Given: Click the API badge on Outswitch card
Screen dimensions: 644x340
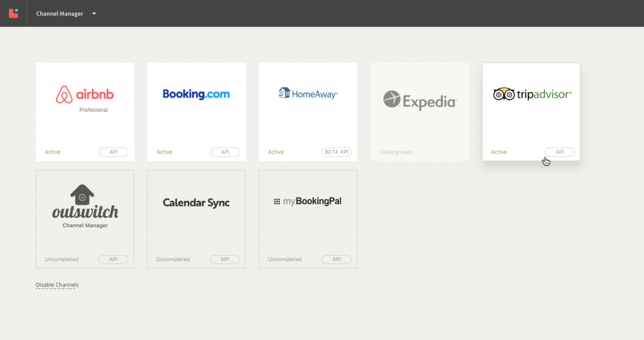Looking at the screenshot, I should pos(113,259).
